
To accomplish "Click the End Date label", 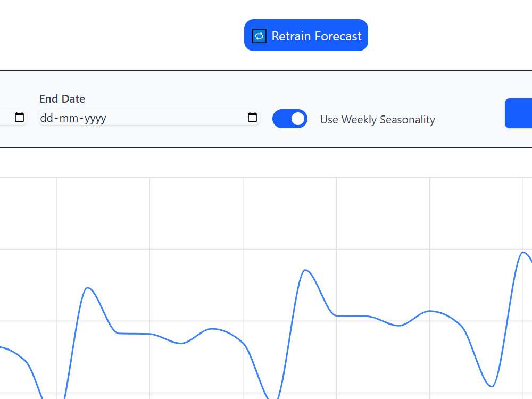I will tap(62, 99).
